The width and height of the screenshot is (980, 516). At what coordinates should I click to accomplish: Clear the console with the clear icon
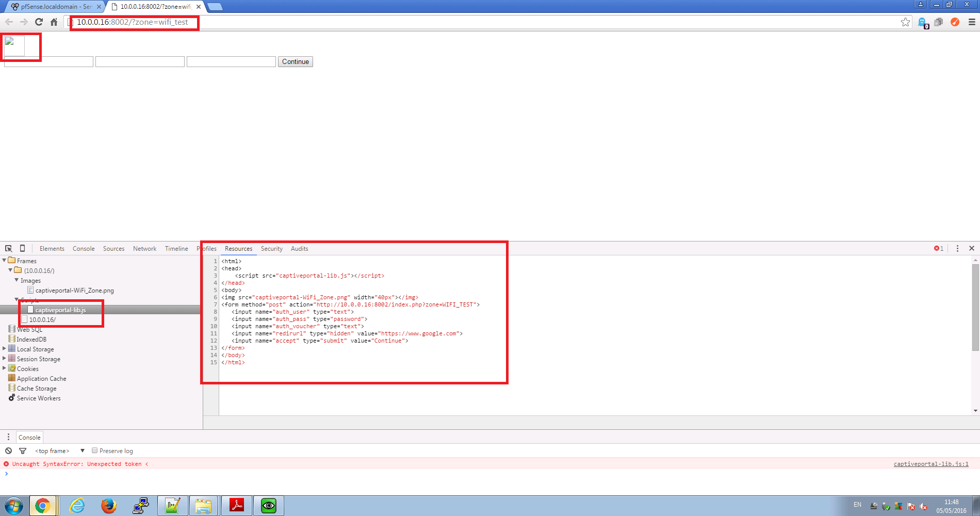(x=9, y=450)
